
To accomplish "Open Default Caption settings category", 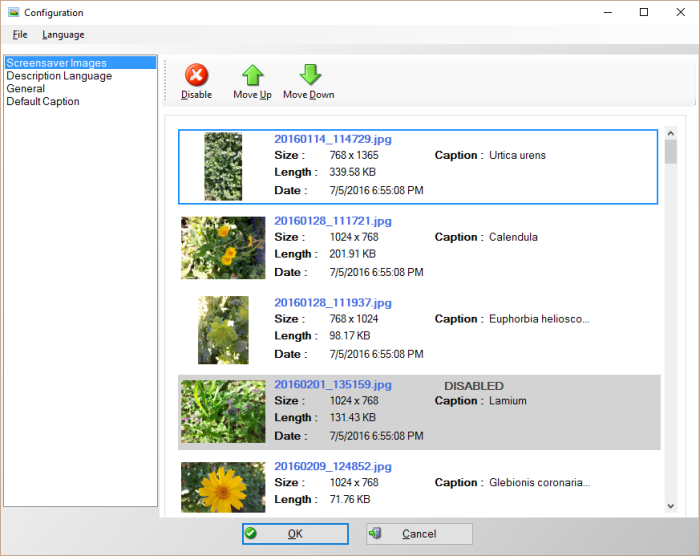I will [43, 102].
